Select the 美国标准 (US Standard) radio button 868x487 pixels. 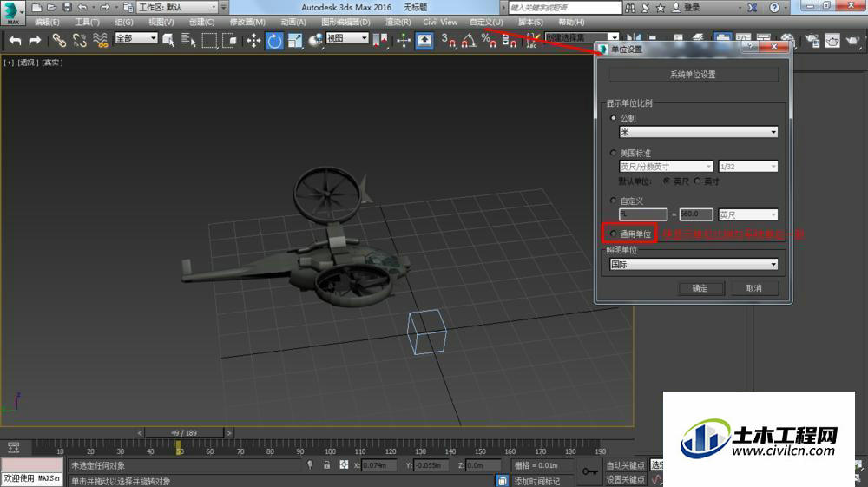(613, 152)
